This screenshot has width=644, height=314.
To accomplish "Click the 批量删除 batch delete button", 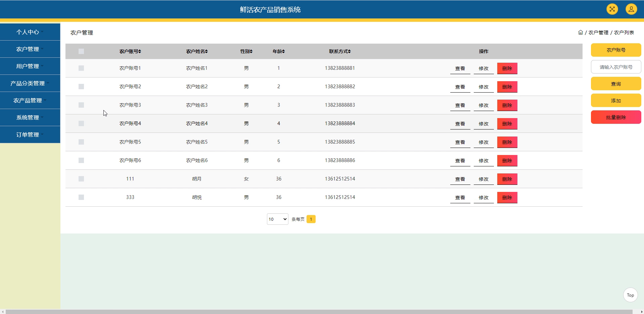I will [616, 117].
